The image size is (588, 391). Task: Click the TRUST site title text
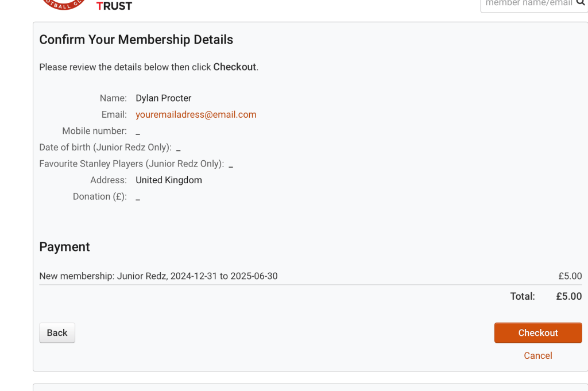[x=114, y=6]
